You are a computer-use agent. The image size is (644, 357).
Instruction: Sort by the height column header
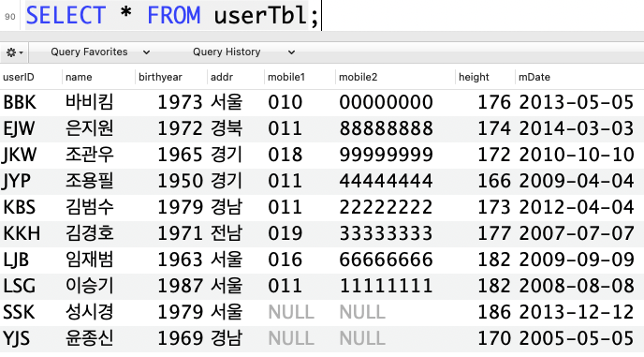[x=474, y=77]
